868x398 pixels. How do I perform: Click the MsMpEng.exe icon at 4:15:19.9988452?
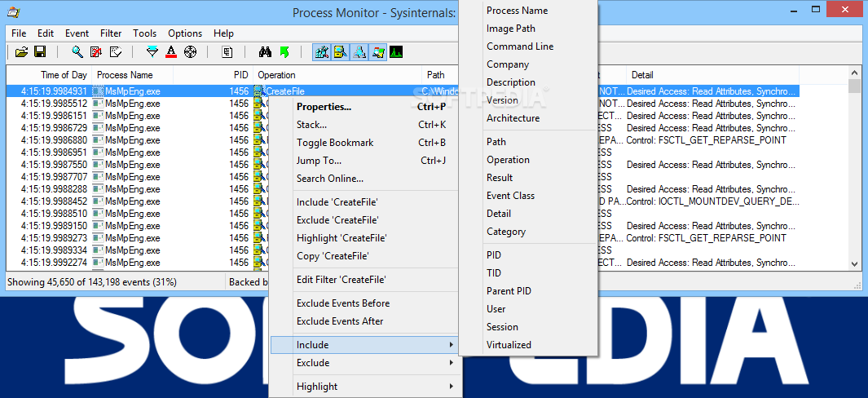pyautogui.click(x=98, y=201)
